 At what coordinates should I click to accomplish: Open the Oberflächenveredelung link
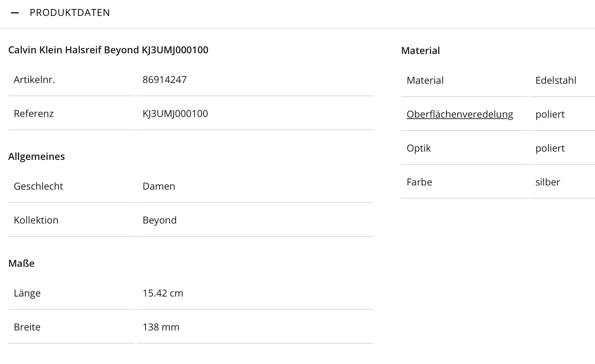point(460,114)
